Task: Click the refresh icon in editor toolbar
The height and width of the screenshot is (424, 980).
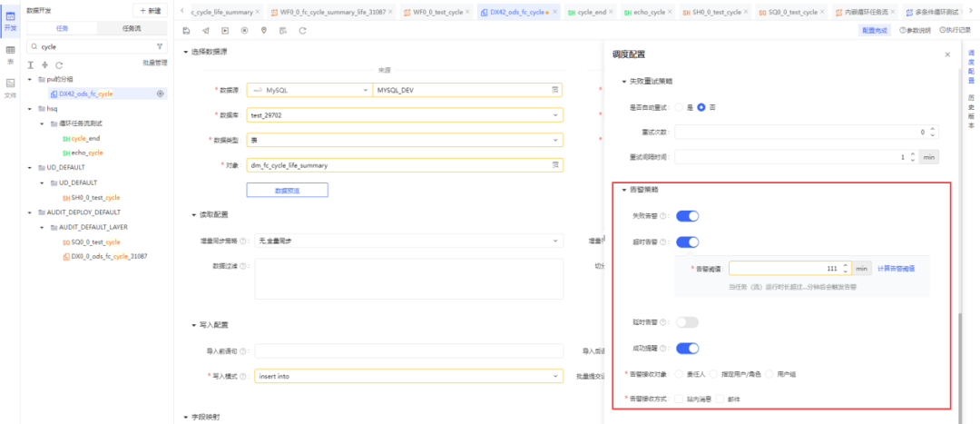Action: (x=302, y=31)
